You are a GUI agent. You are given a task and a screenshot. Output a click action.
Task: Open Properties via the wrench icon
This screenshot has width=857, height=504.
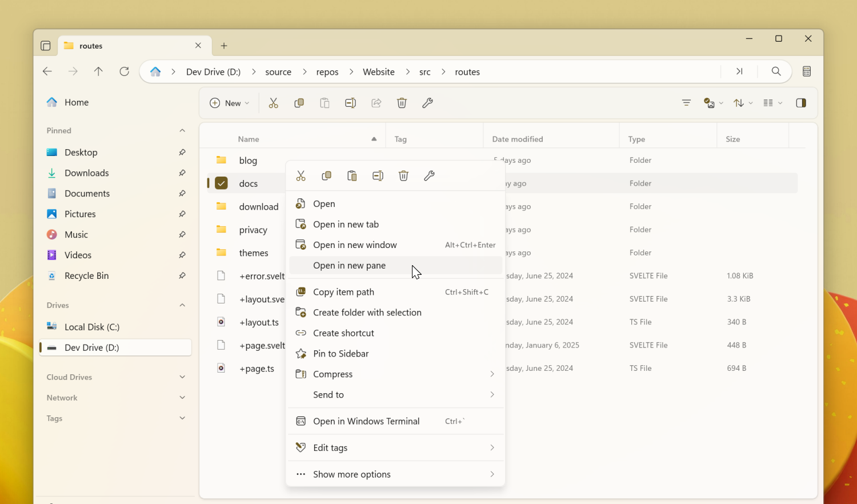(427, 103)
